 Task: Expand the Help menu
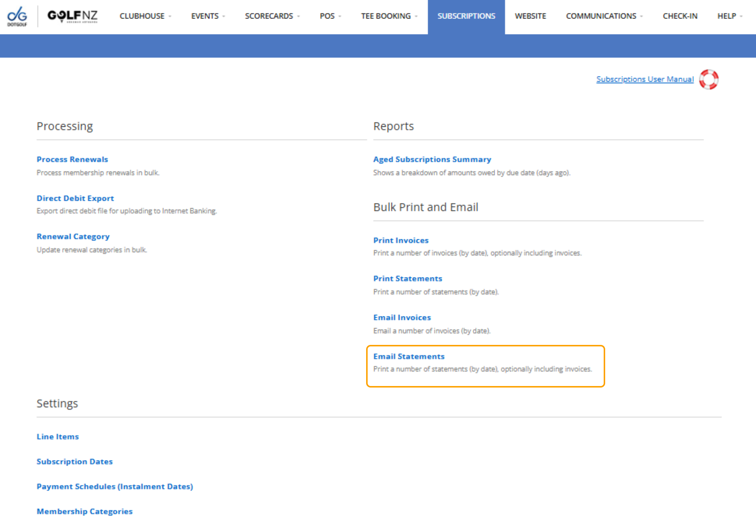pyautogui.click(x=730, y=16)
